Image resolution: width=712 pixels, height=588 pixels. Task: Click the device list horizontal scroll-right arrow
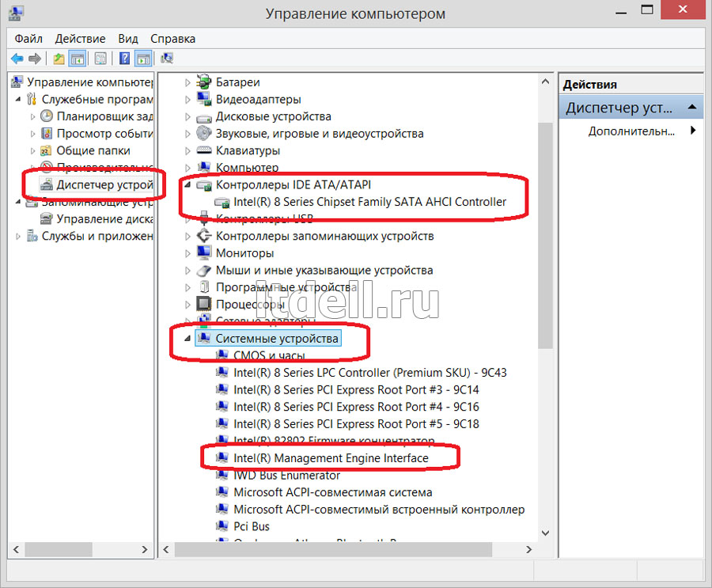[528, 549]
